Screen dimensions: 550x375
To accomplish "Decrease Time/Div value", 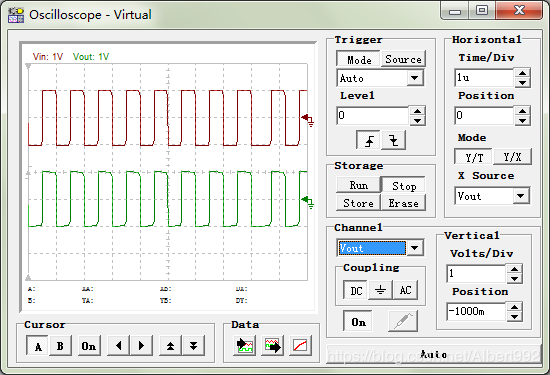I will (522, 83).
